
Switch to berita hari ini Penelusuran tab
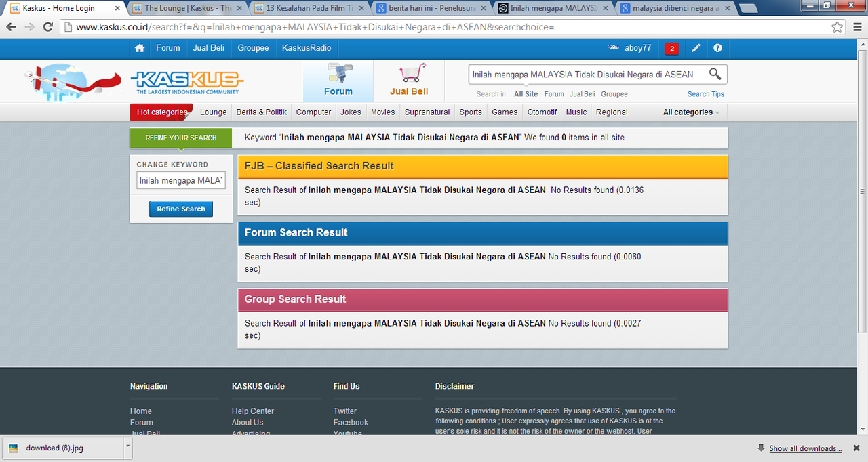click(431, 9)
